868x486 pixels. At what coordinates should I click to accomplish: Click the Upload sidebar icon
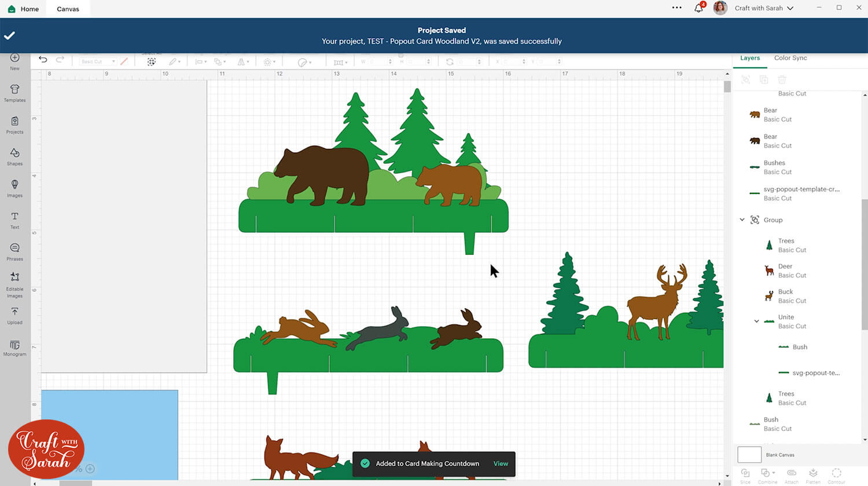[x=15, y=316]
